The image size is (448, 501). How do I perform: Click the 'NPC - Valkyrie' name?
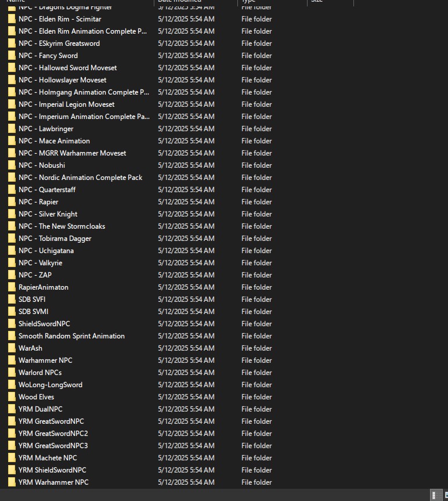click(x=40, y=263)
